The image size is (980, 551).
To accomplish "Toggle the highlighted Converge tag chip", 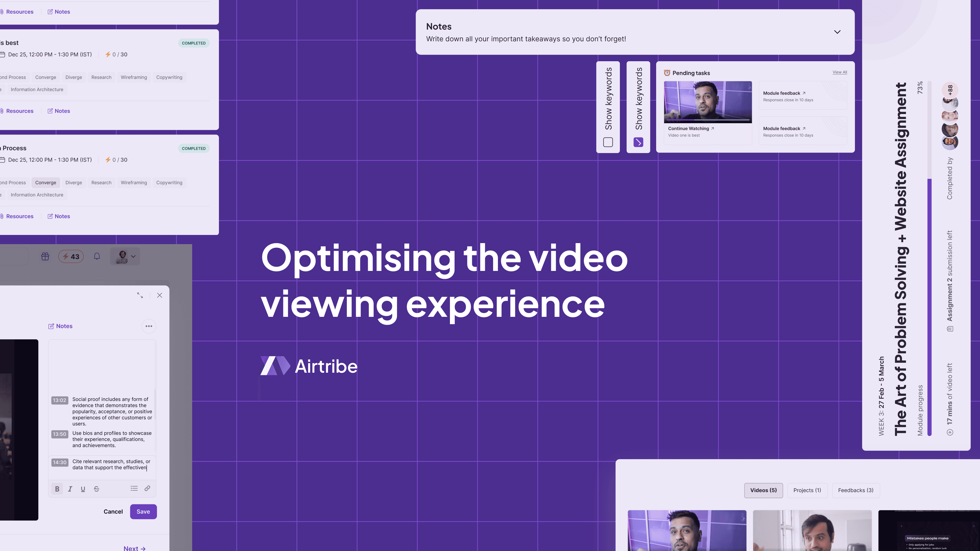I will [x=46, y=183].
